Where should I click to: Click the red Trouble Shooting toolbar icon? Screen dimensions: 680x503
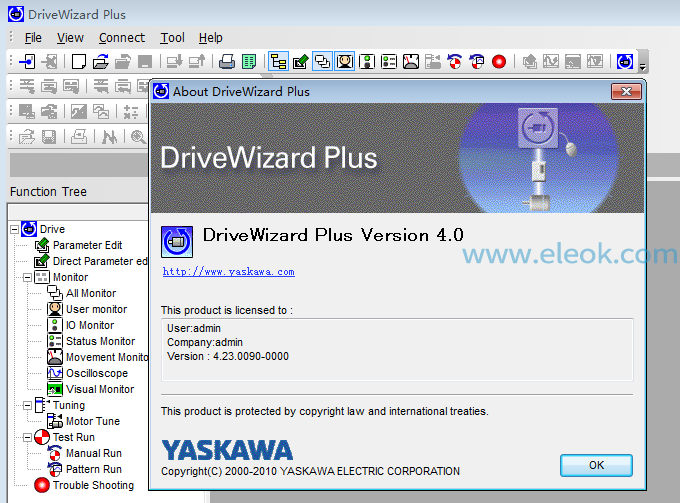(x=499, y=62)
